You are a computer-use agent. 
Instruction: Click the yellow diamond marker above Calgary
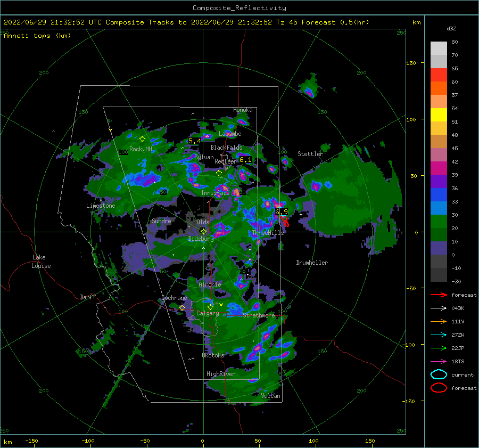tap(210, 307)
